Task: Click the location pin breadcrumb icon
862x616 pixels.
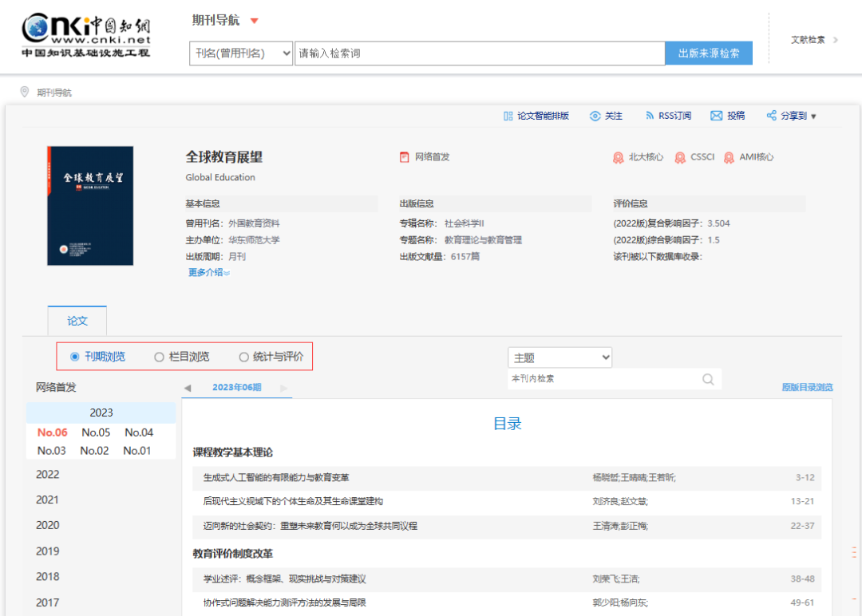Action: click(25, 92)
